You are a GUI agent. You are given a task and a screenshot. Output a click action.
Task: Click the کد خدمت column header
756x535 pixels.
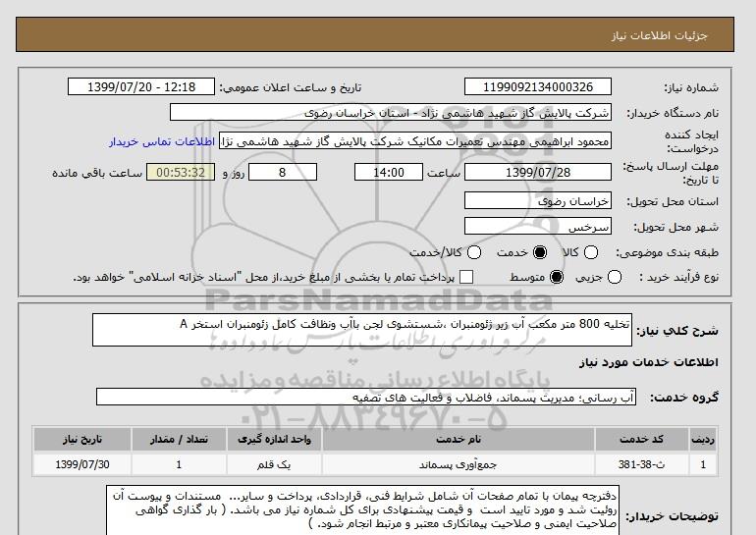641,439
